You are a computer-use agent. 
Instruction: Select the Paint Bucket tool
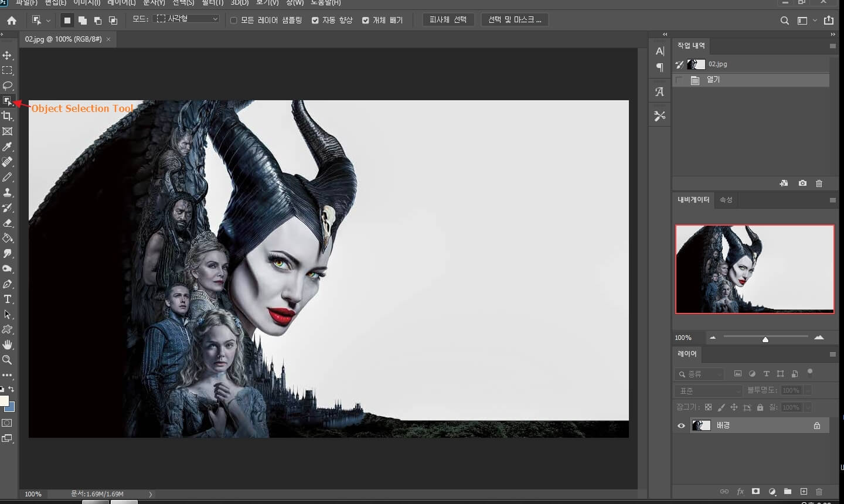tap(8, 238)
